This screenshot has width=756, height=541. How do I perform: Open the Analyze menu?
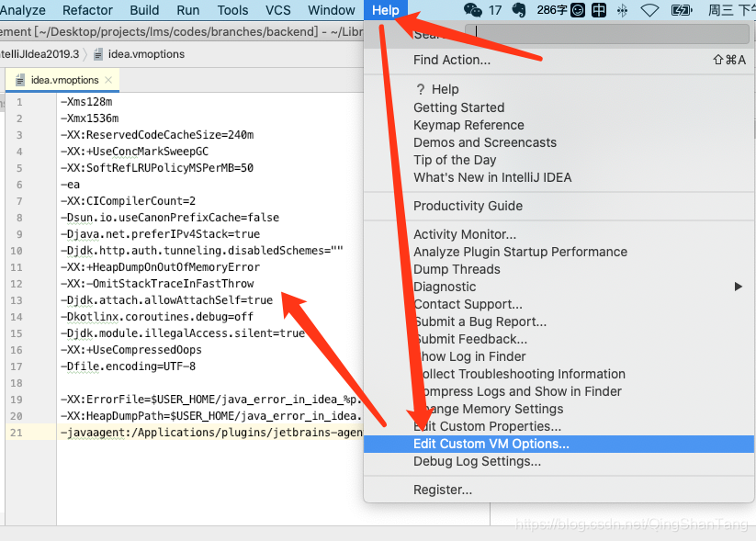(x=23, y=10)
